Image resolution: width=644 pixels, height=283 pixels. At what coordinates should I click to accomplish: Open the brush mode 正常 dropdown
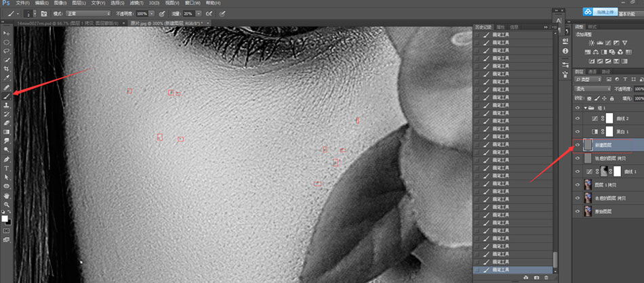[x=87, y=14]
